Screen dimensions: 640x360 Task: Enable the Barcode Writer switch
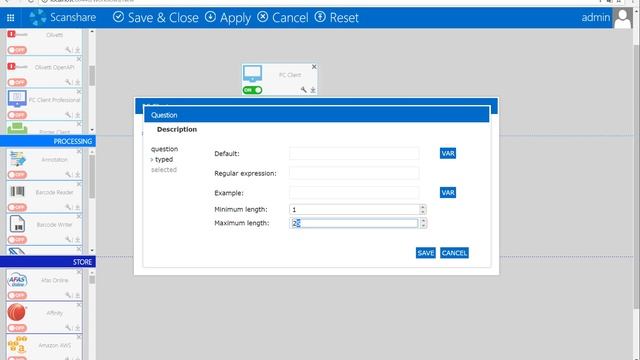tap(17, 240)
